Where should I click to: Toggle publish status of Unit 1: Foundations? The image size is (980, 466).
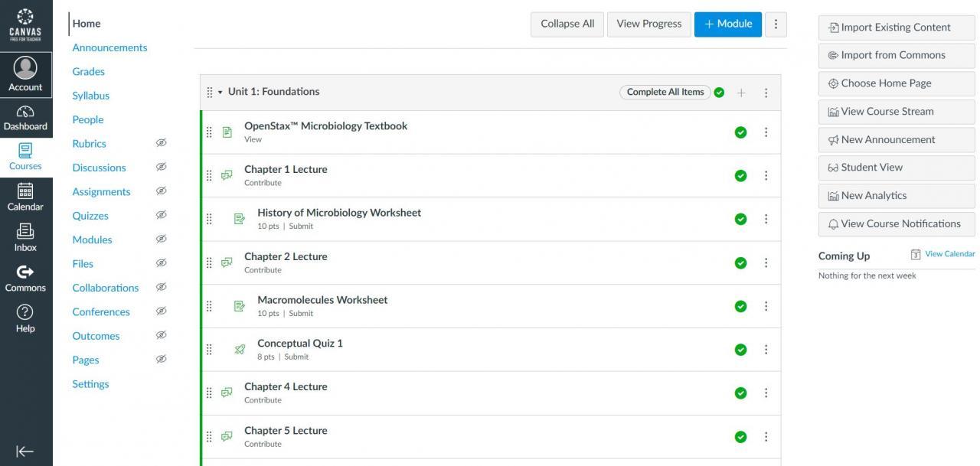coord(719,93)
